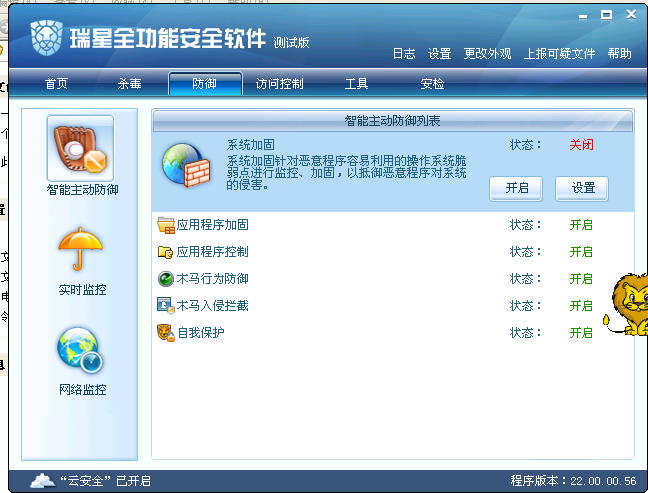Open the 帮助 menu link
This screenshot has width=648, height=493.
point(619,54)
